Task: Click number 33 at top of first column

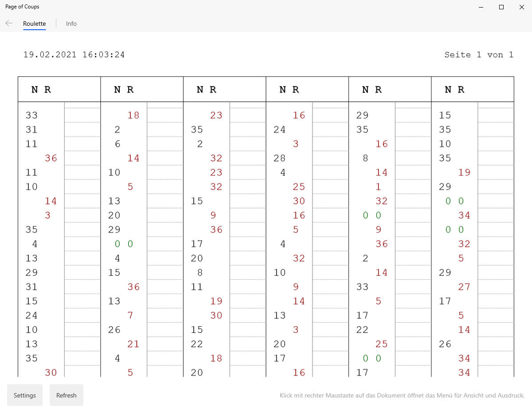Action: [31, 116]
